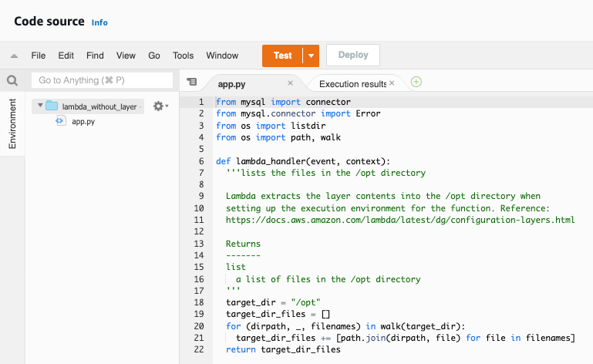Viewport: 593px width, 364px height.
Task: Open the Window menu
Action: pos(222,56)
